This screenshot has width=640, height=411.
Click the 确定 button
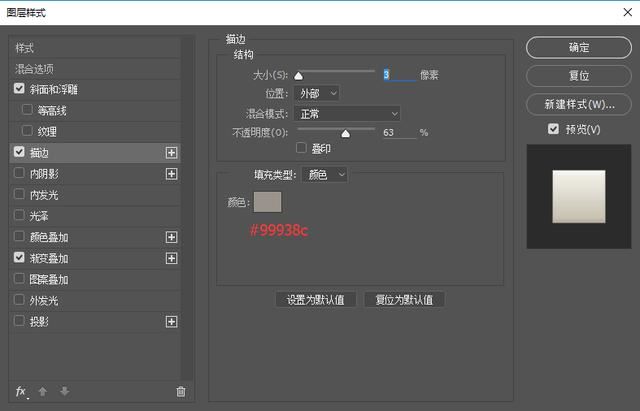pos(579,47)
